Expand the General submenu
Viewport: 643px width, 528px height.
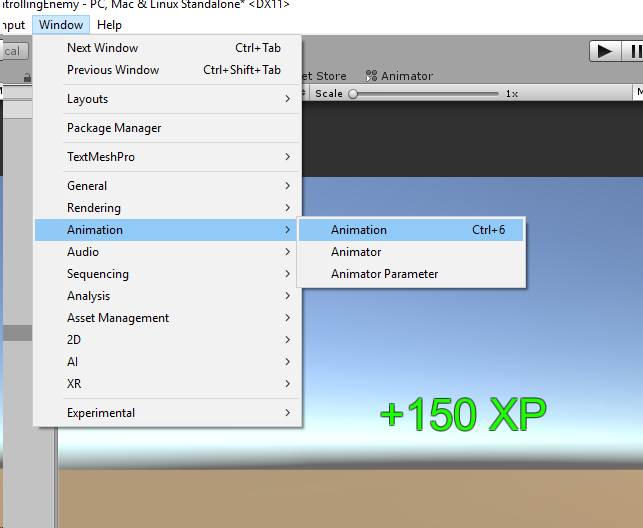(168, 186)
